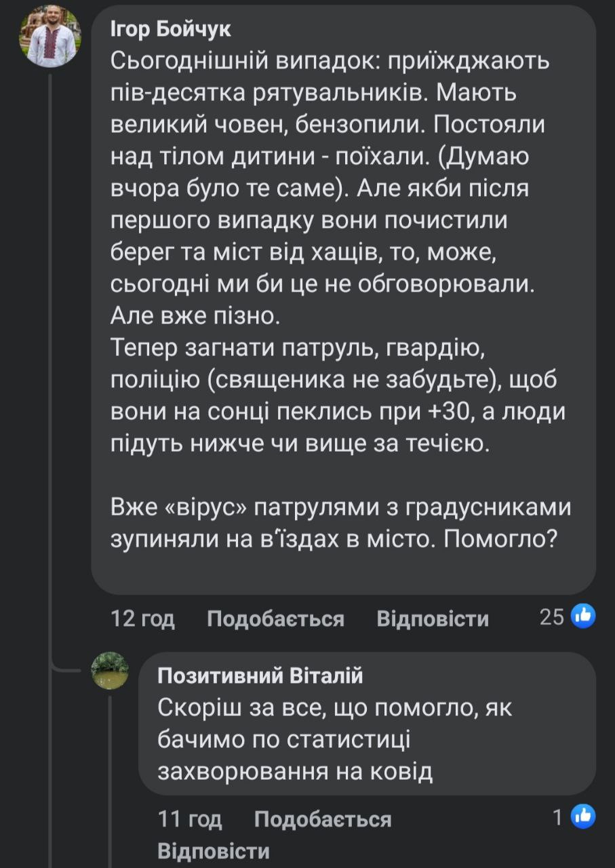
Task: View the single reaction count on Віталій's reply
Action: 557,818
